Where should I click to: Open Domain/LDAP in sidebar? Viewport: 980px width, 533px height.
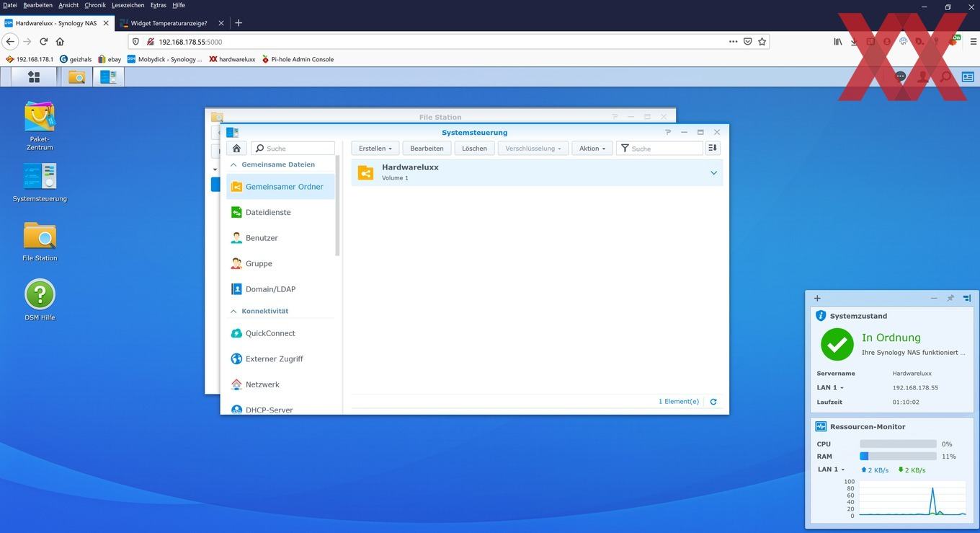280,289
